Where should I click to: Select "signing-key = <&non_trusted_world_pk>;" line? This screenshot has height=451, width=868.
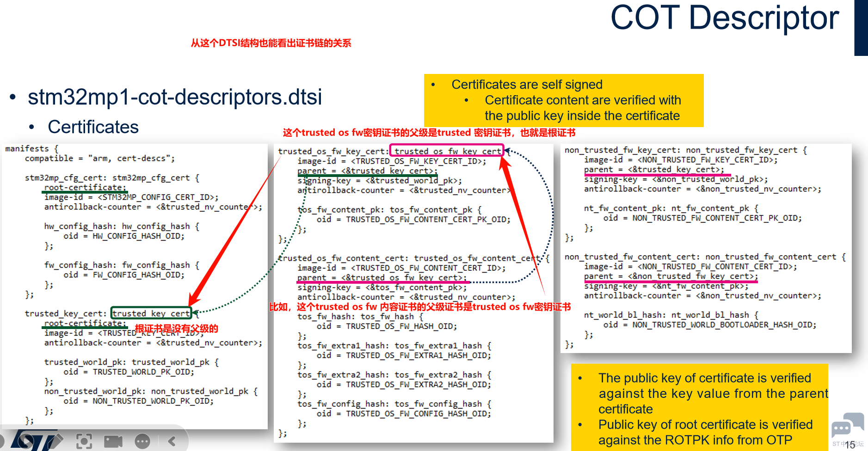676,179
